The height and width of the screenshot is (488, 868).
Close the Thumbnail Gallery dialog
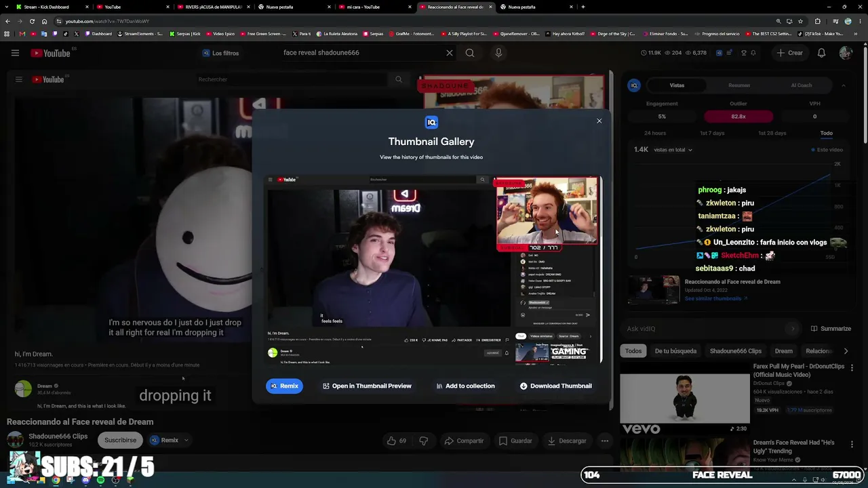(599, 121)
